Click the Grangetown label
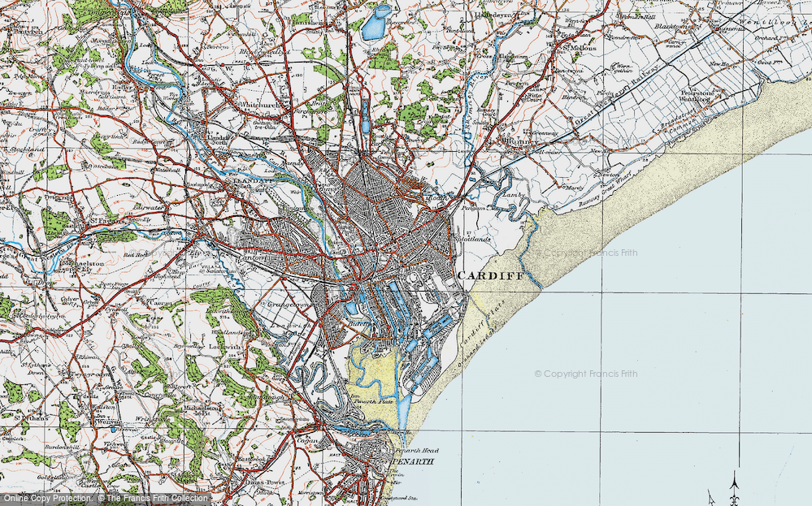The image size is (812, 506). coord(289,305)
